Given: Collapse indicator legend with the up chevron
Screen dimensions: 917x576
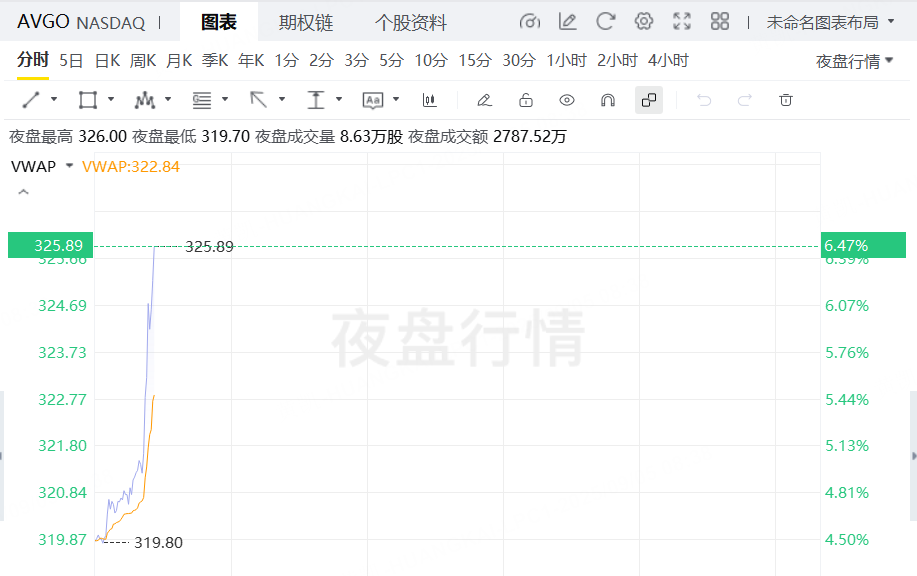Looking at the screenshot, I should coord(23,193).
